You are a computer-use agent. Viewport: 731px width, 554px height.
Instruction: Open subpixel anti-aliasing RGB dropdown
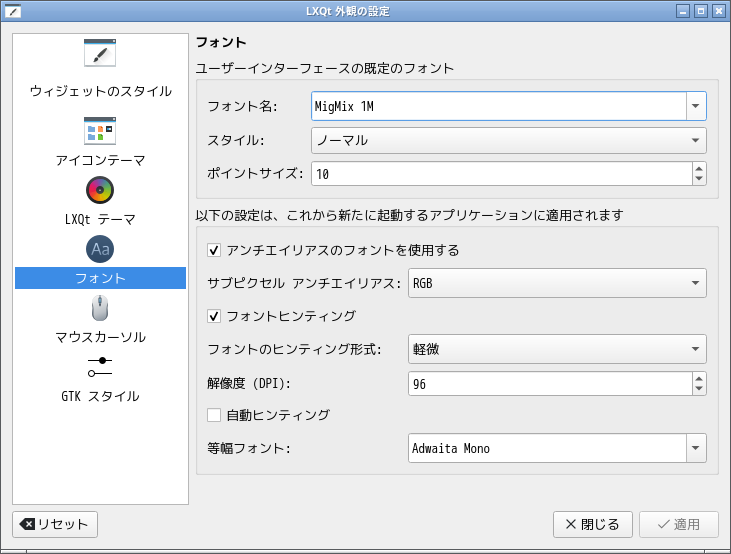click(x=696, y=283)
